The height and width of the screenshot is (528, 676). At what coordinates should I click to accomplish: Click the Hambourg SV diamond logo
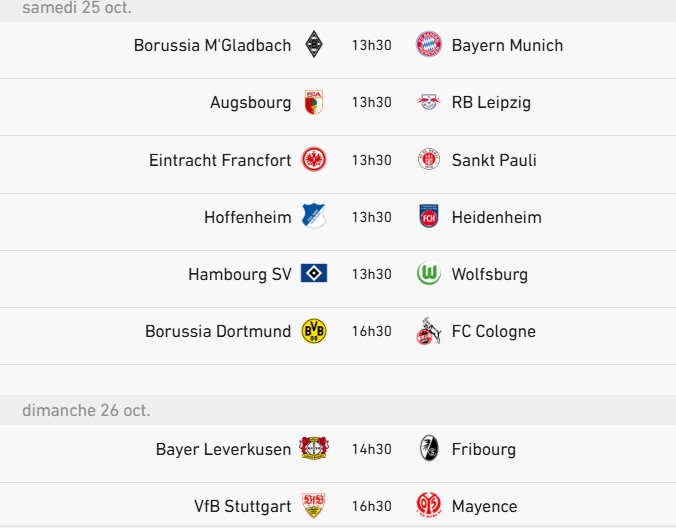314,274
